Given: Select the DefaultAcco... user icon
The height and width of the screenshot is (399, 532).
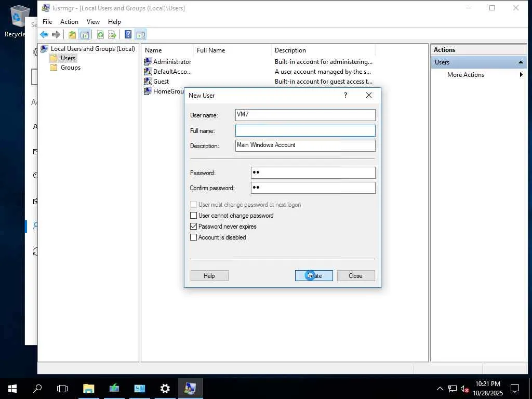Looking at the screenshot, I should 148,71.
